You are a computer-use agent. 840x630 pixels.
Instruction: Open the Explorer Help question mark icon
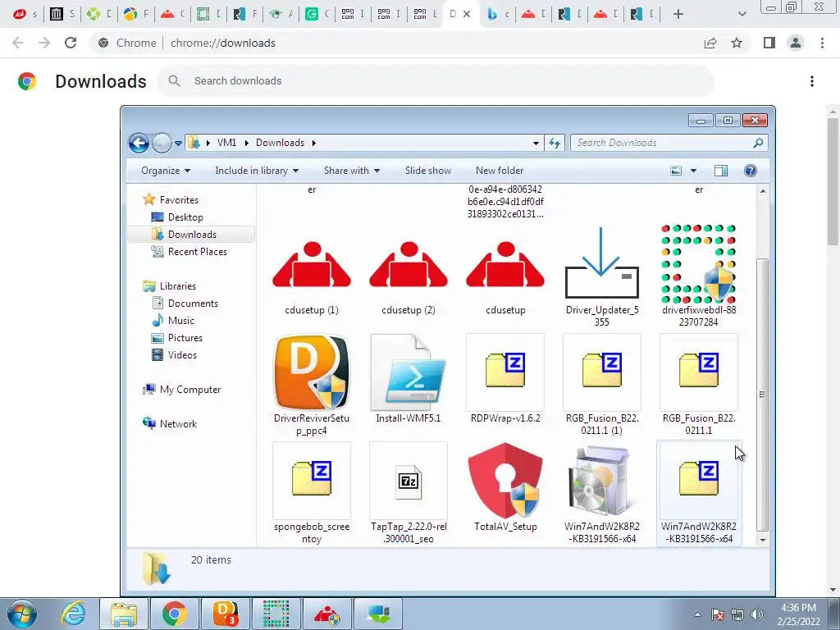coord(751,171)
